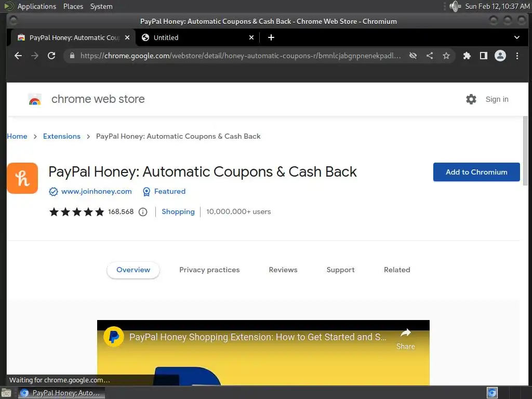Open the Shopping category link
532x399 pixels.
pos(178,212)
